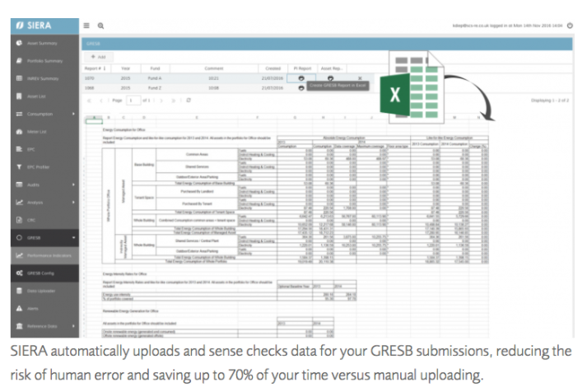Click the large Excel file graphic
This screenshot has width=587, height=392.
[412, 87]
